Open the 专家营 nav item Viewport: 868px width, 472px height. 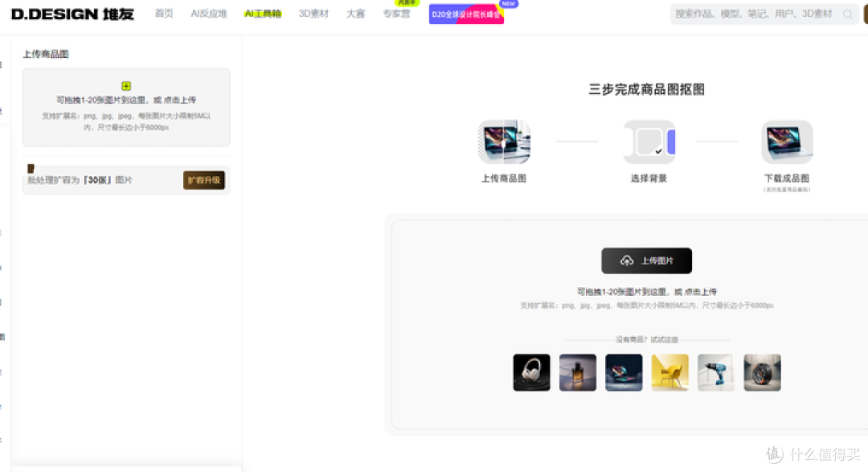click(x=395, y=14)
